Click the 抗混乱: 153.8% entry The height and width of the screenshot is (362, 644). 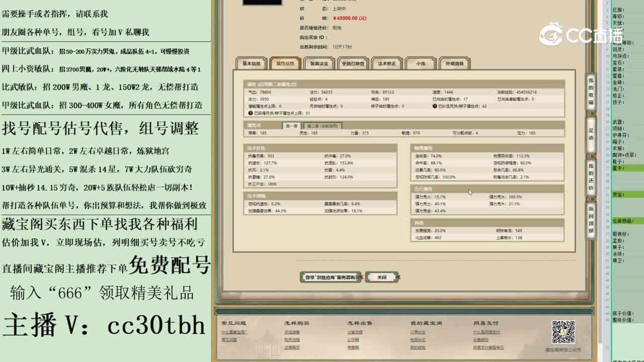pos(339,163)
